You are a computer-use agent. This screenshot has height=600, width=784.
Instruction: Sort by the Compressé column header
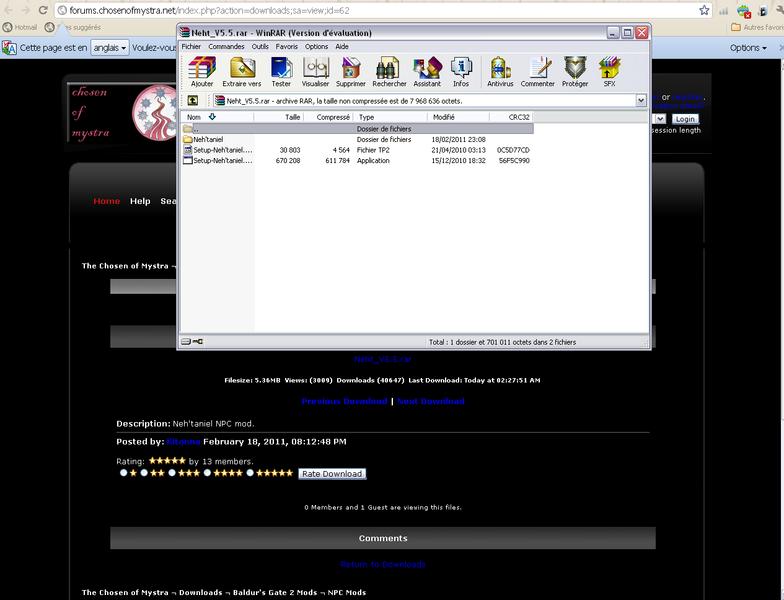pos(328,117)
